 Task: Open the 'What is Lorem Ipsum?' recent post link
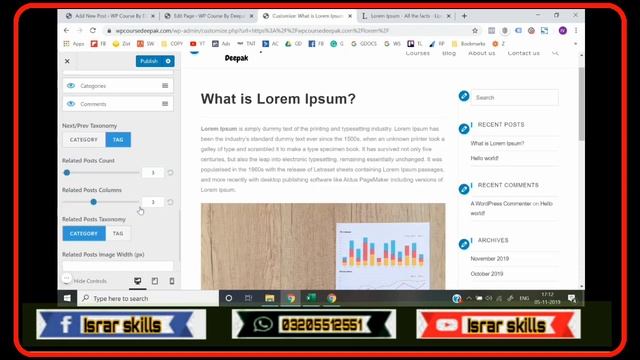pyautogui.click(x=497, y=143)
